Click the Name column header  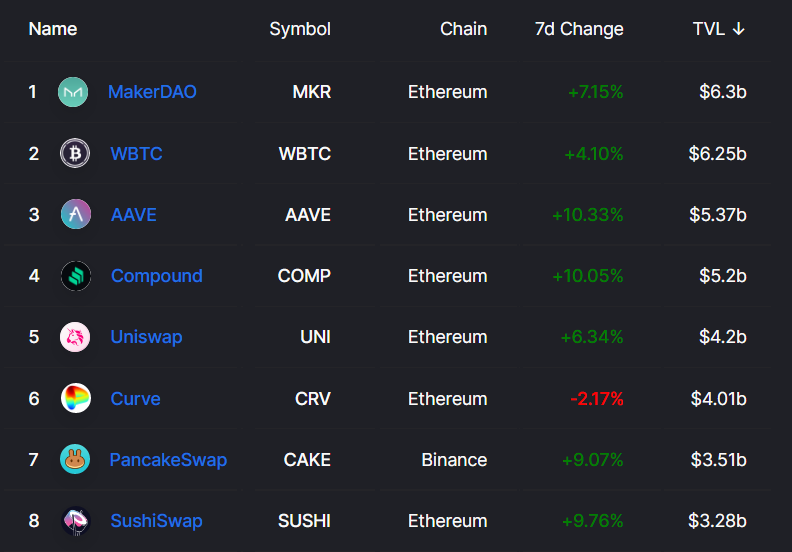point(53,29)
